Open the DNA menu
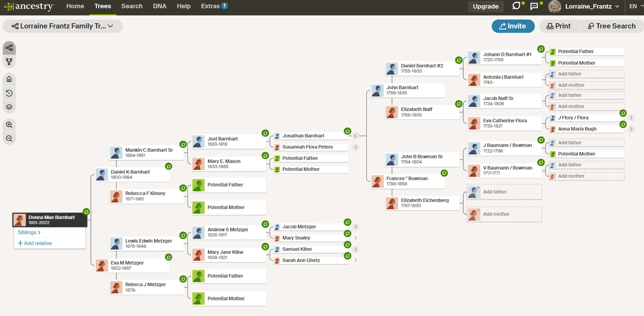Viewport: 644px width, 316px height. click(159, 6)
